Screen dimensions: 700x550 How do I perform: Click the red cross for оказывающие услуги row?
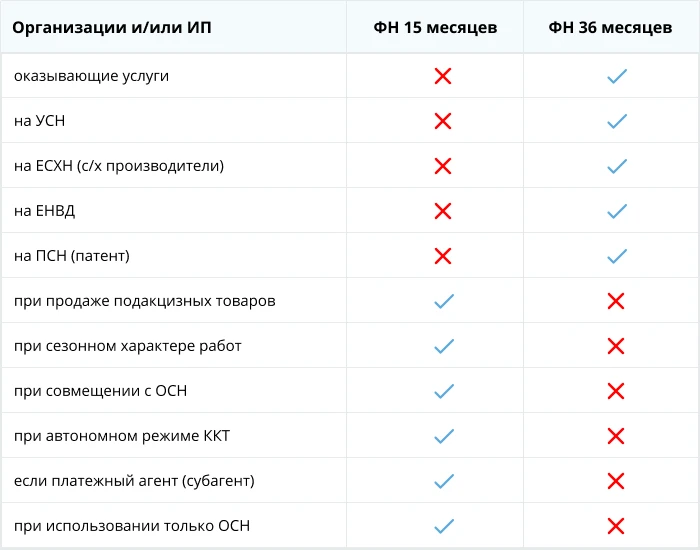tap(443, 76)
